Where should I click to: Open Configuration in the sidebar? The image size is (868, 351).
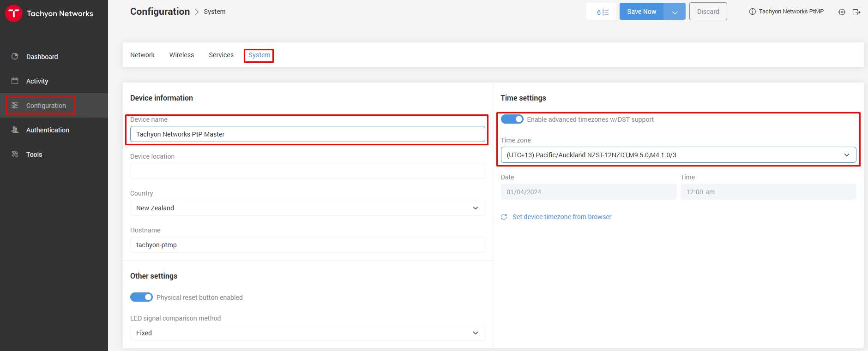click(54, 105)
